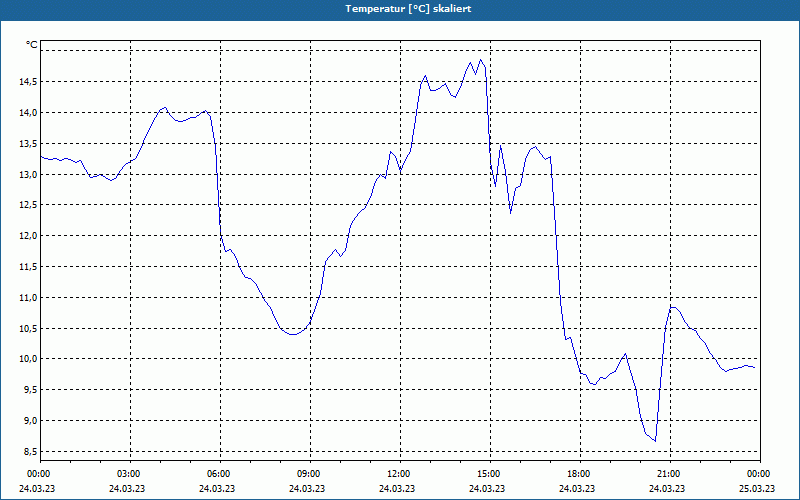Click the '24.03.23' date under 12:00
This screenshot has height=500, width=800.
pyautogui.click(x=397, y=488)
